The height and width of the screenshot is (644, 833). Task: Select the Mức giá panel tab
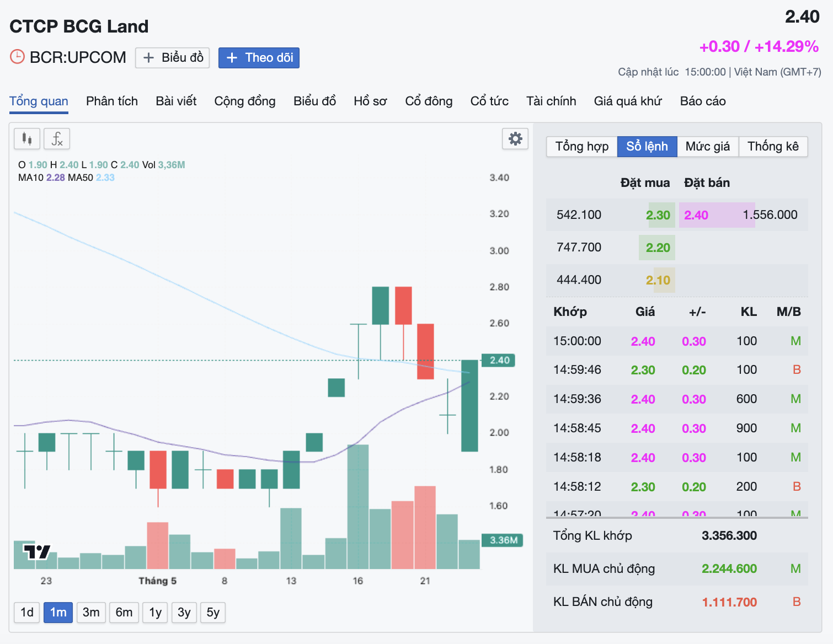[708, 147]
